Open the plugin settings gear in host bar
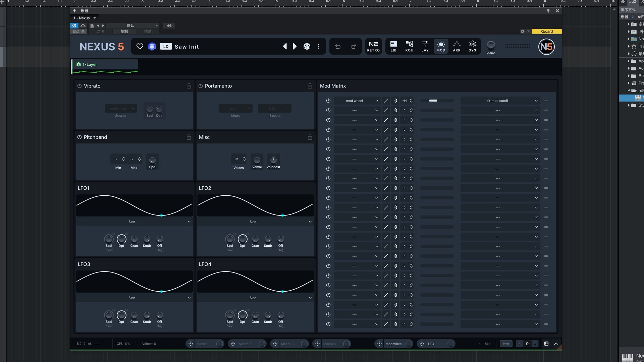This screenshot has width=644, height=362. [523, 31]
